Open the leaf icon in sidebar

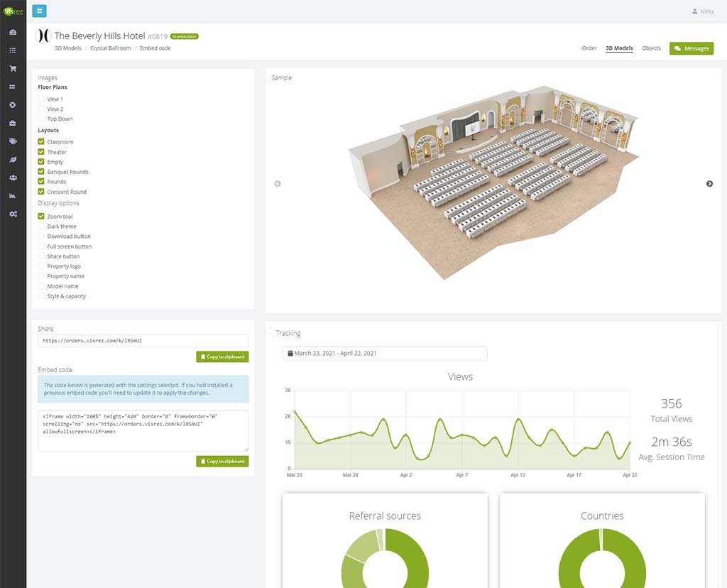(x=13, y=160)
